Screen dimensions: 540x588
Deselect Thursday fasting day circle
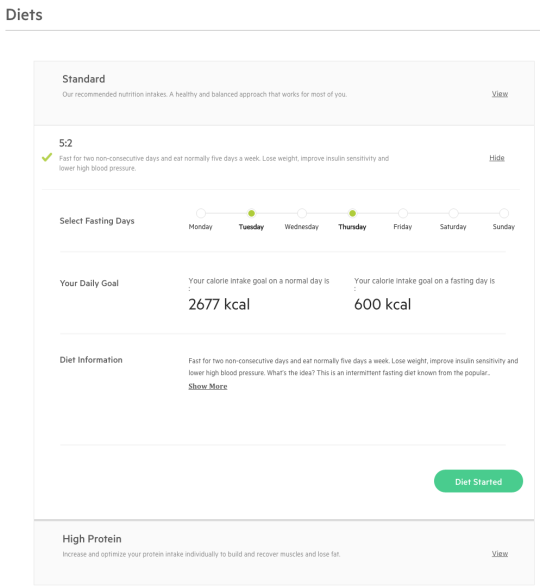click(352, 213)
